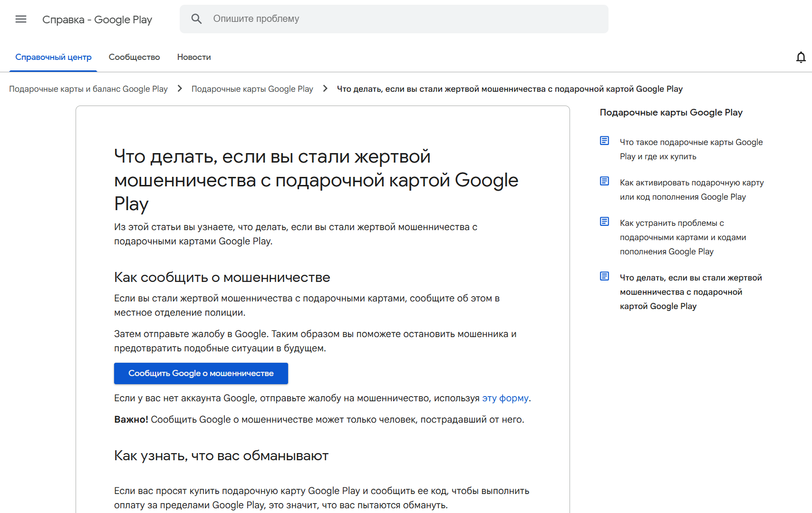Switch to the Сообщество tab
The height and width of the screenshot is (513, 812).
(x=134, y=57)
